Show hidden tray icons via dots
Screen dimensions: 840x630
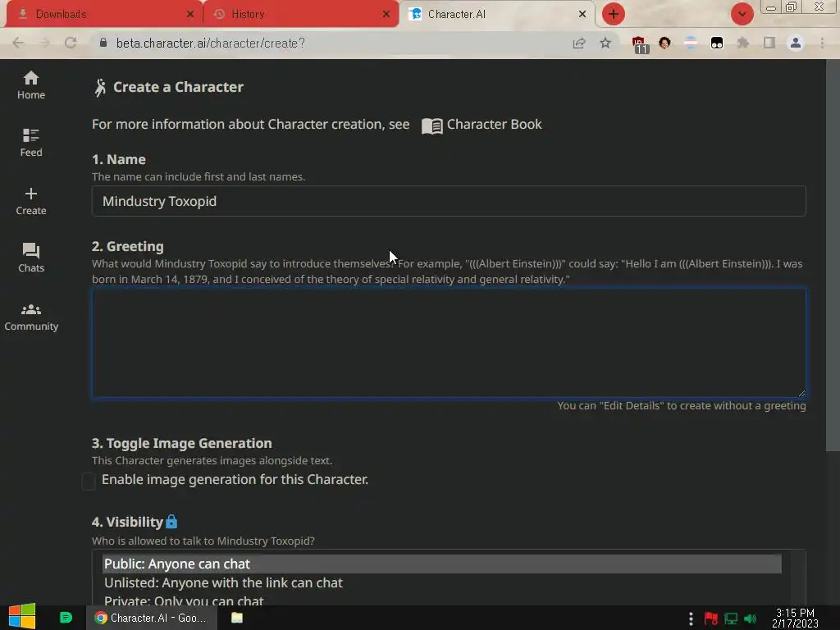(691, 619)
